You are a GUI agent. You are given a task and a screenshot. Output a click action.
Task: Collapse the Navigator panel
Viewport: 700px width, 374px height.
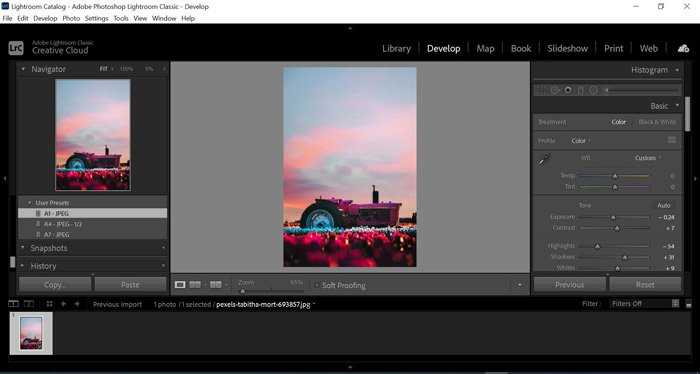point(23,69)
